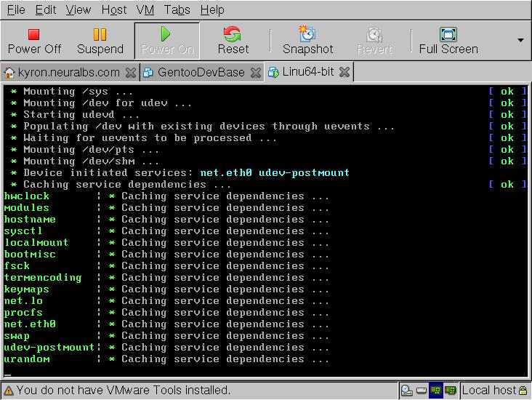Click the hard disk status icon

tap(421, 391)
